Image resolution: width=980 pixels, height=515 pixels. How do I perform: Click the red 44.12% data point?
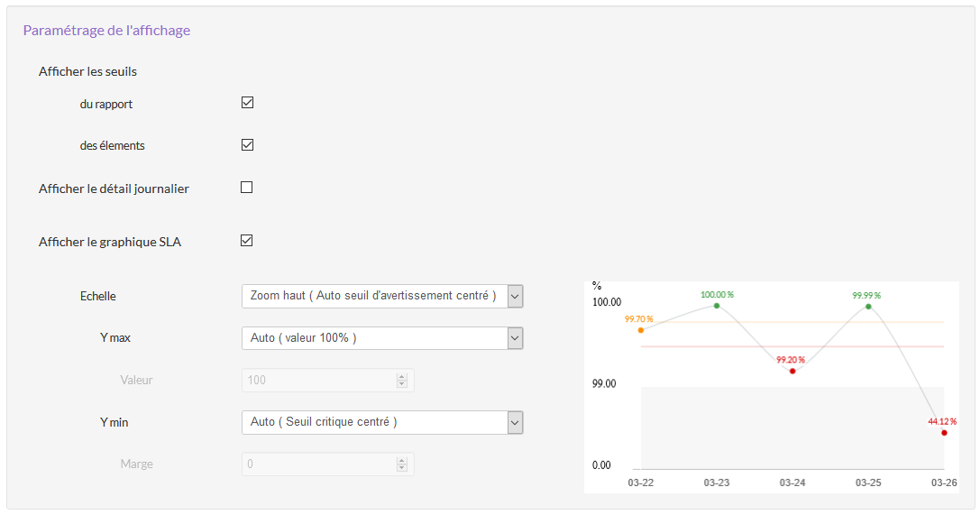pos(944,433)
